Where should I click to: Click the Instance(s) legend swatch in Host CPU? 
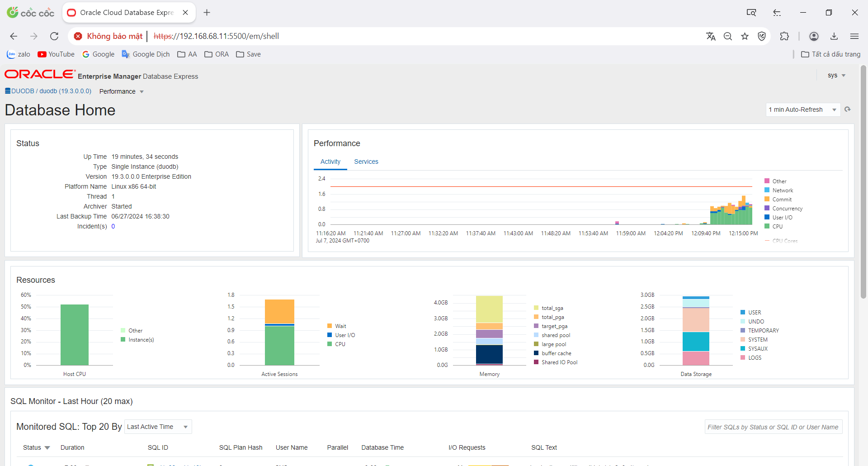pos(123,339)
